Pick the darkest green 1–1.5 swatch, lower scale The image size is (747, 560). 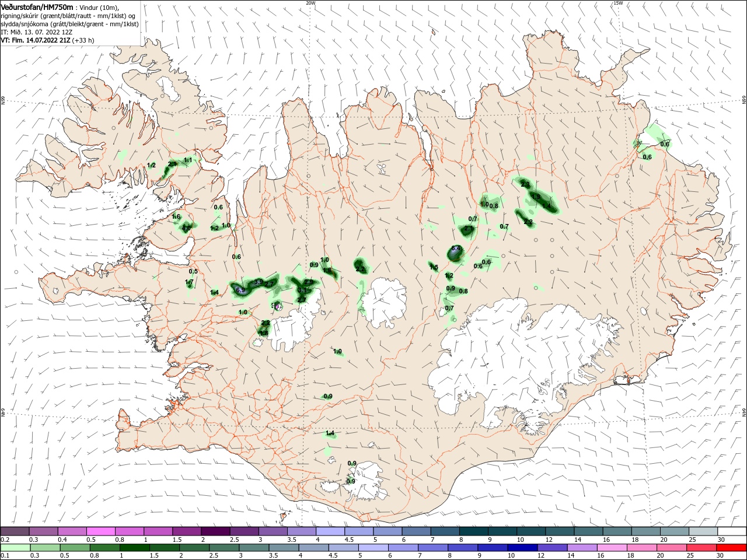click(x=135, y=548)
